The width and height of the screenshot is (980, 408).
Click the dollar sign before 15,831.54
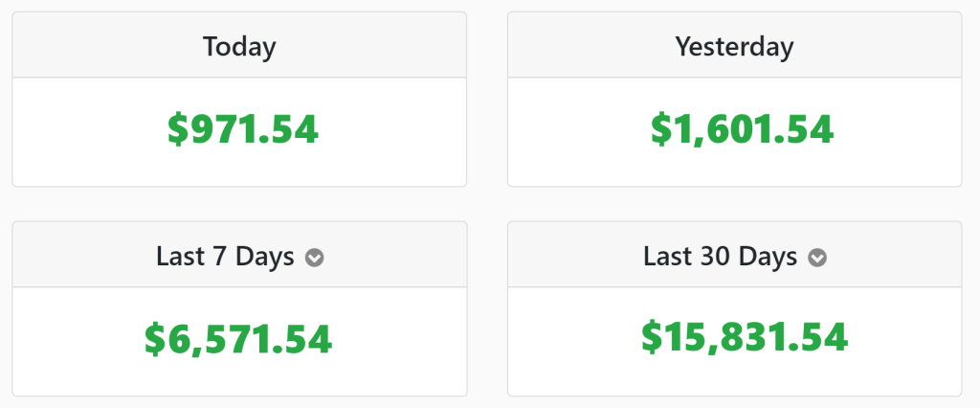653,337
